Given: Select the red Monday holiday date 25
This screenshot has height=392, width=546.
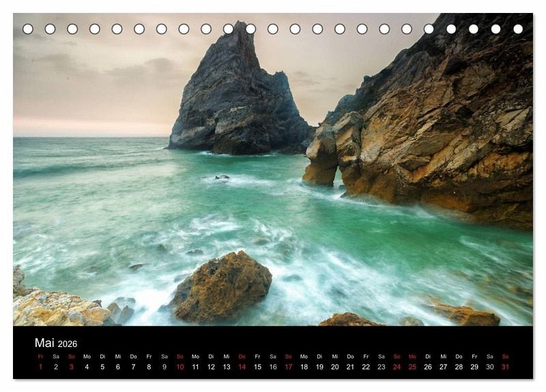Looking at the screenshot, I should point(412,367).
